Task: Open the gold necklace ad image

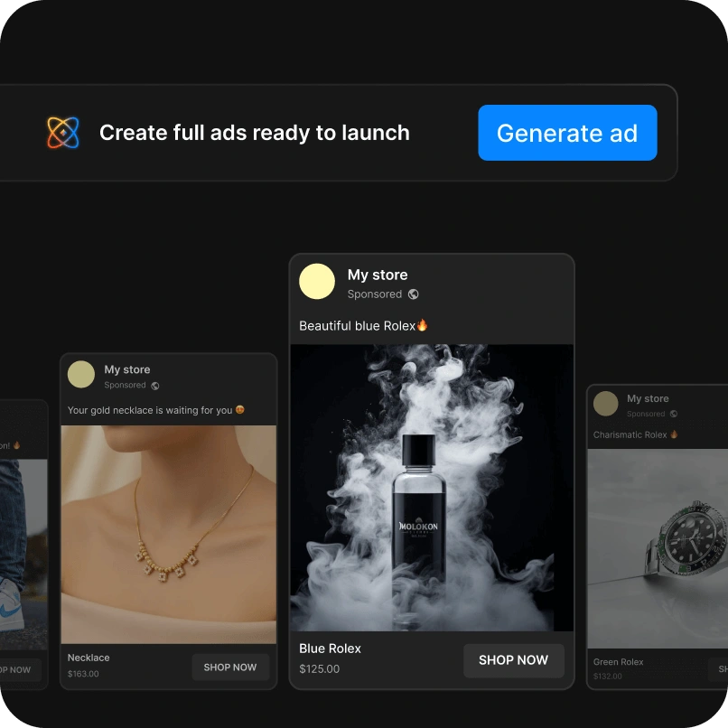Action: (169, 534)
